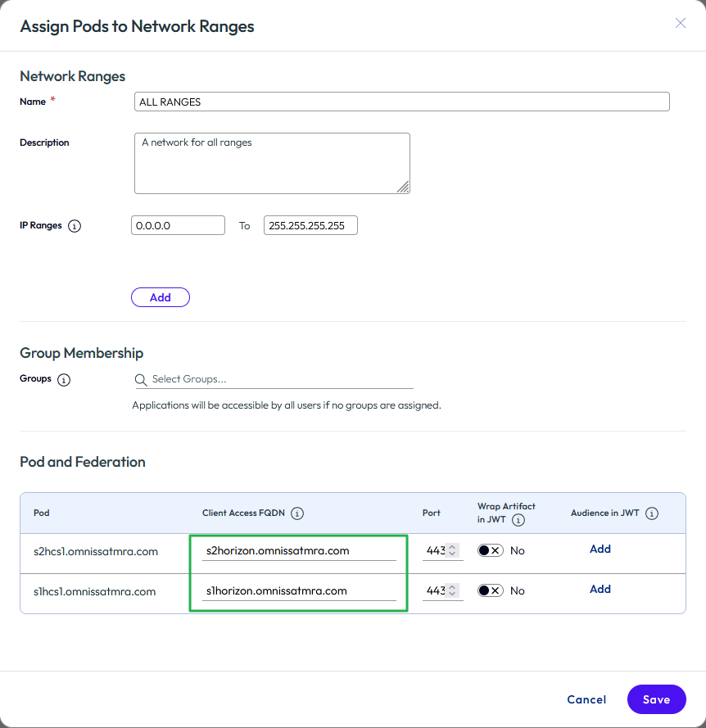Click the port stepper for s1hcs1 pod
706x728 pixels.
(x=453, y=590)
